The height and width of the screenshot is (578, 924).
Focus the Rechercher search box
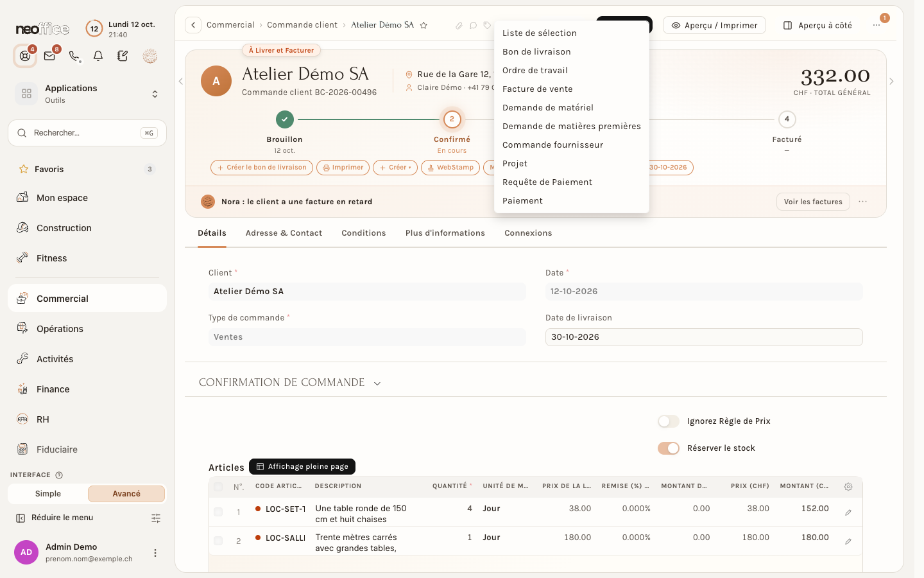pos(87,133)
